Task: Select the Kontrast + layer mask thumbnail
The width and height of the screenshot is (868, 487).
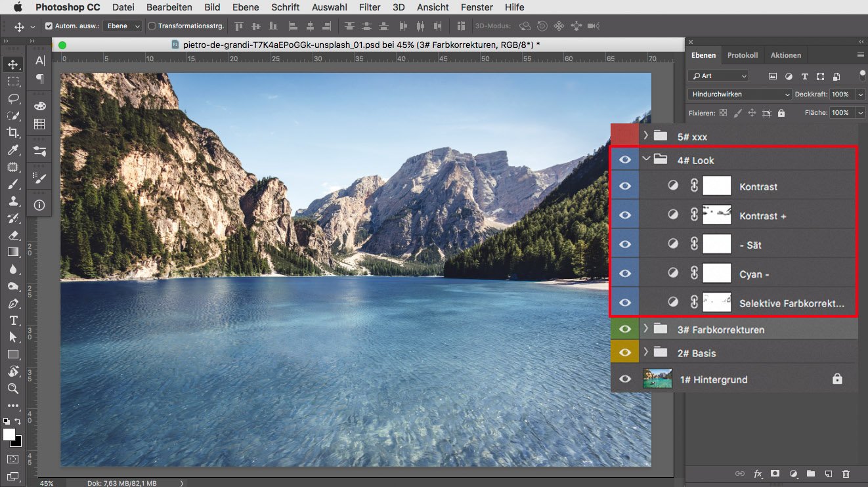Action: 717,215
